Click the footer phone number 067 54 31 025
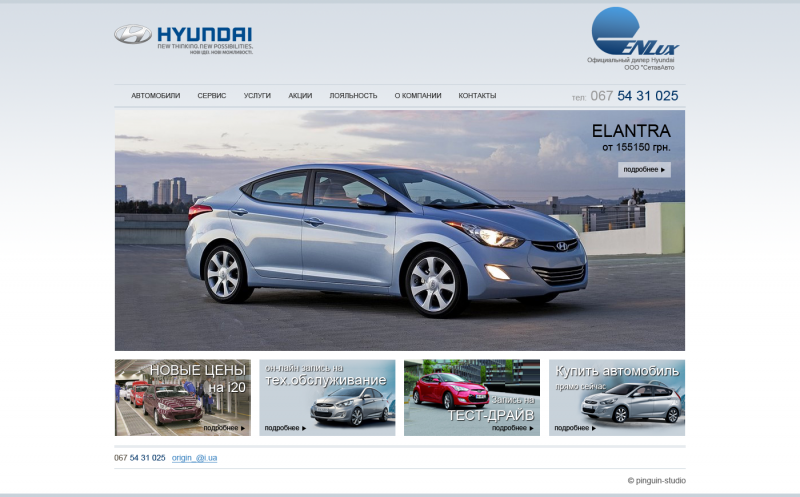800x497 pixels. click(x=140, y=458)
